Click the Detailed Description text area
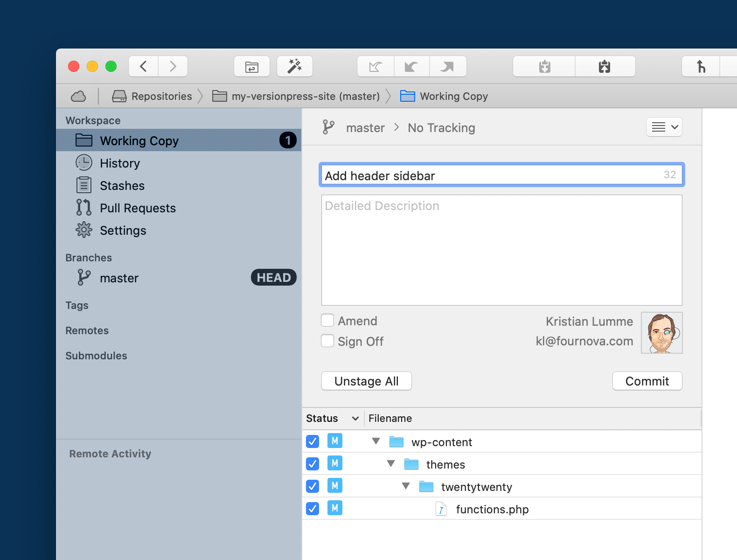Screen dimensions: 737x560 pyautogui.click(x=501, y=250)
